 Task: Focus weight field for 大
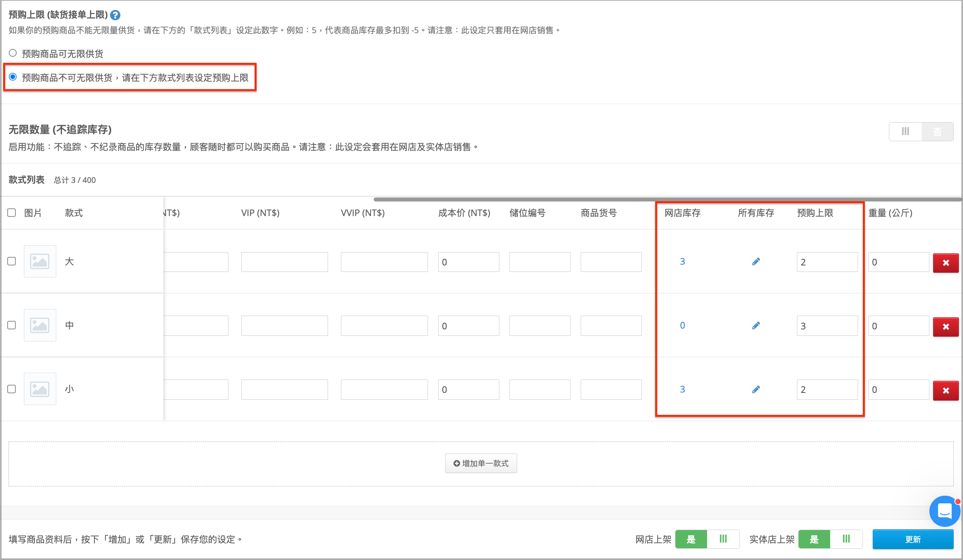coord(899,262)
